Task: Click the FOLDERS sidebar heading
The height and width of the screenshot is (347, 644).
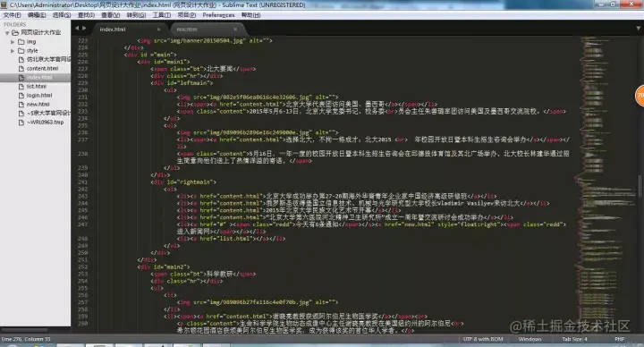Action: (15, 25)
